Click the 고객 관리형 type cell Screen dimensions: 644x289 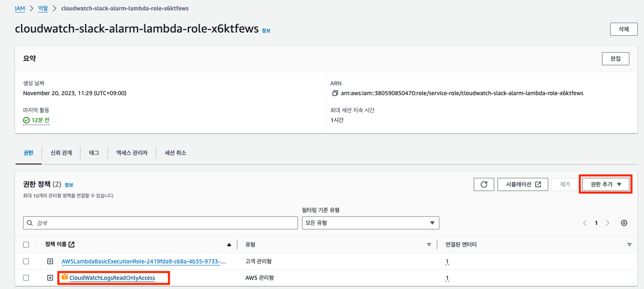[258, 261]
